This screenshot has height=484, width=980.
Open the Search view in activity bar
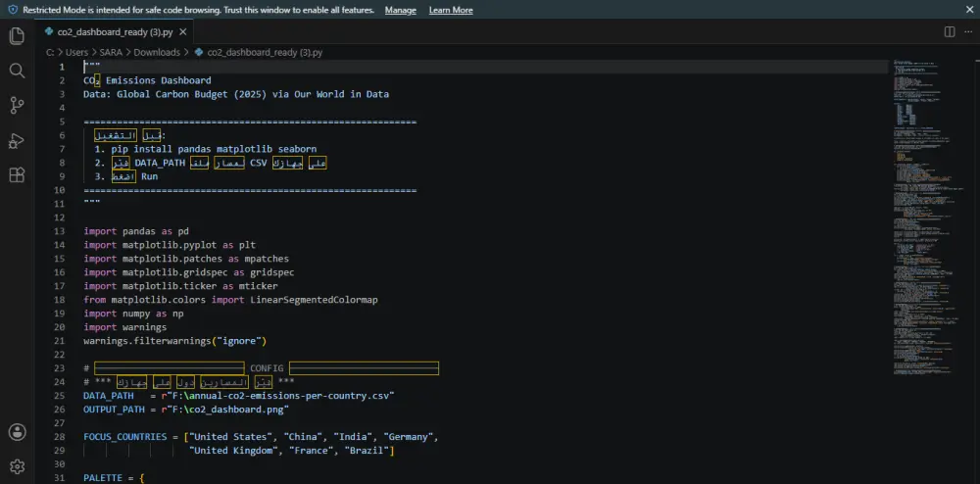pyautogui.click(x=17, y=71)
